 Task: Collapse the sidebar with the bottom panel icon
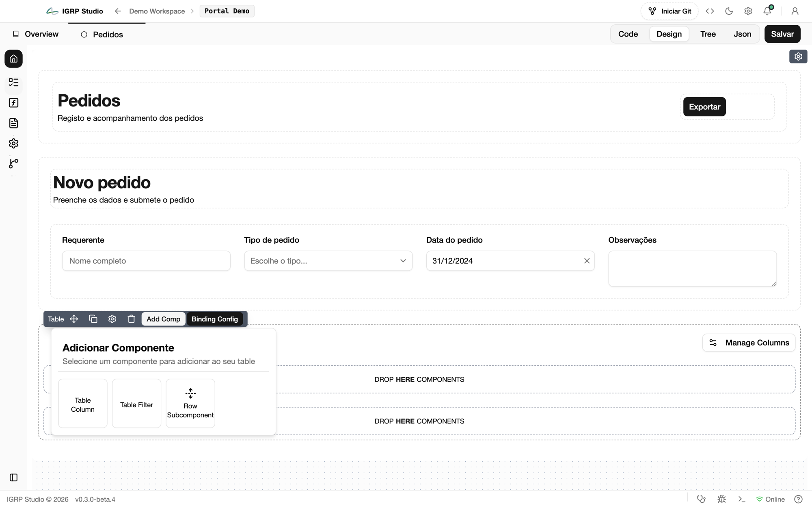13,478
